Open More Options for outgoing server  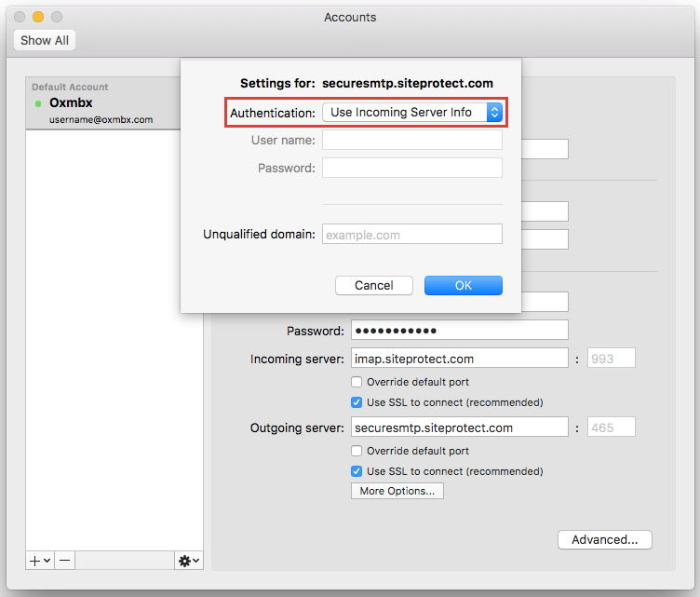397,491
